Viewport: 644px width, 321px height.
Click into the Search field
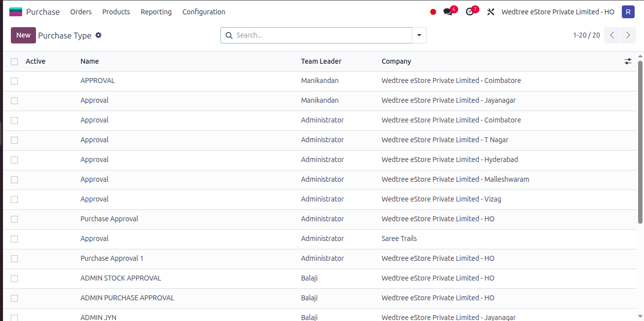322,35
